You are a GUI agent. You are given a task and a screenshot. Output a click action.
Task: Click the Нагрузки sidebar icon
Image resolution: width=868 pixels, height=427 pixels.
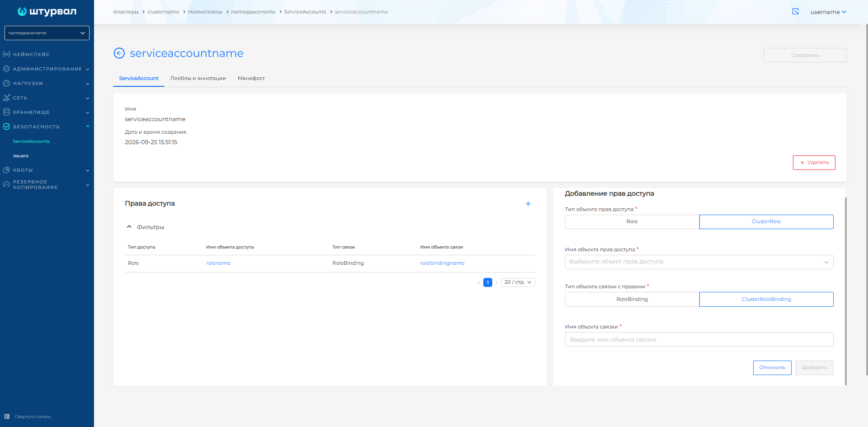(x=6, y=83)
